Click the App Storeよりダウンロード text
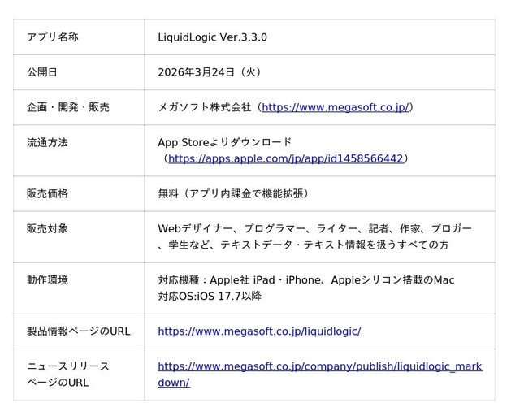 pos(224,142)
